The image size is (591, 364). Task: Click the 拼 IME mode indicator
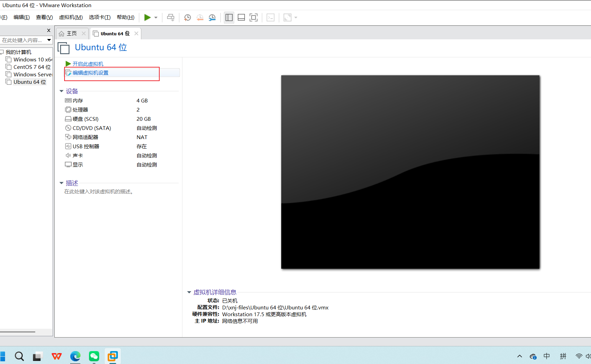click(x=563, y=356)
